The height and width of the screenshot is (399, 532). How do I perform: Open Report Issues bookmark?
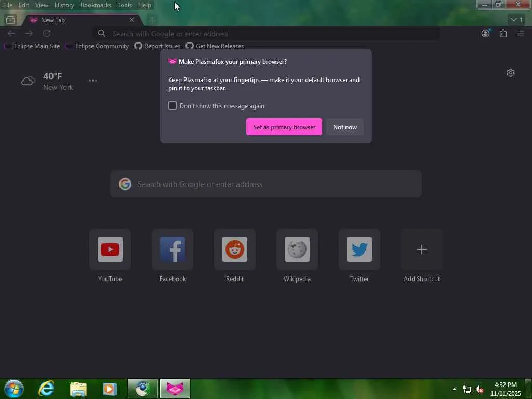point(157,46)
